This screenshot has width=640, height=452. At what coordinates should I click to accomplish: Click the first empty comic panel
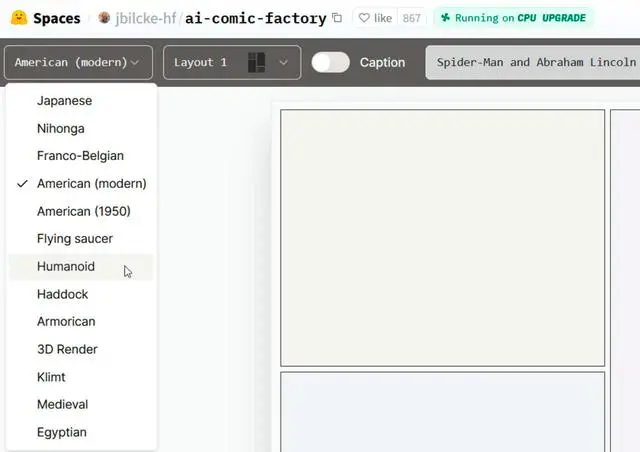coord(442,238)
